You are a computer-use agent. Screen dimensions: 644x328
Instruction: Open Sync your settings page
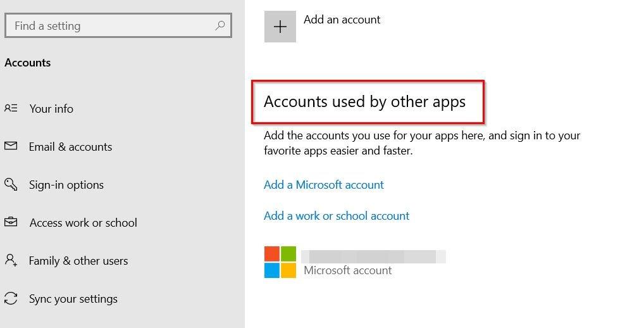click(x=73, y=299)
